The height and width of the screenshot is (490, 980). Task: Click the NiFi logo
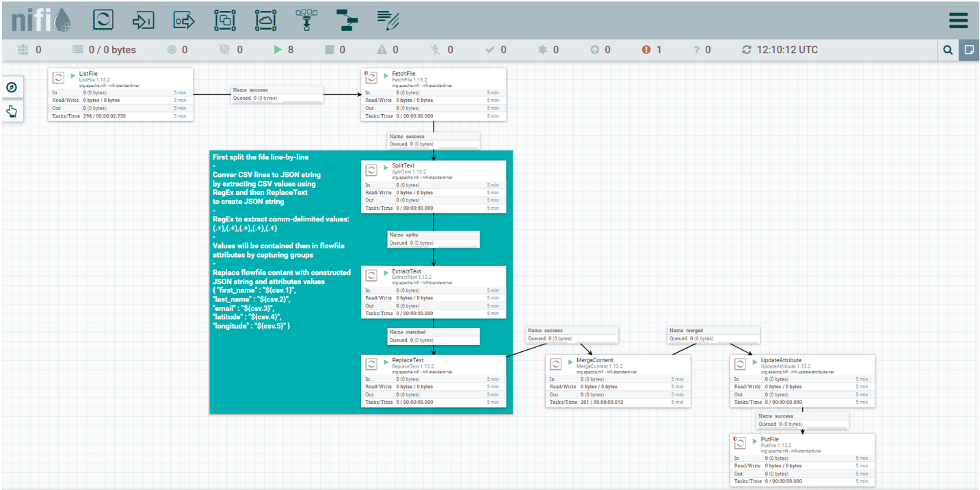41,20
